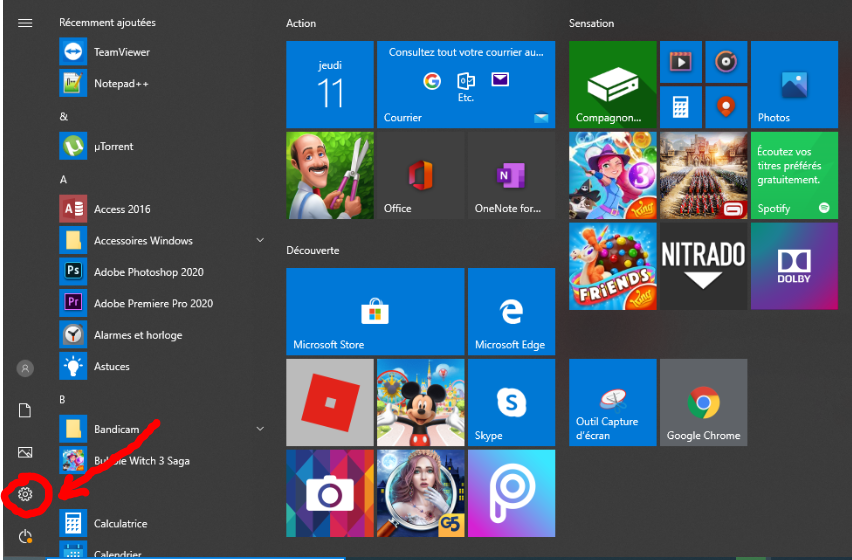Open the Spotify tile
Screen dimensions: 852x560
[794, 175]
